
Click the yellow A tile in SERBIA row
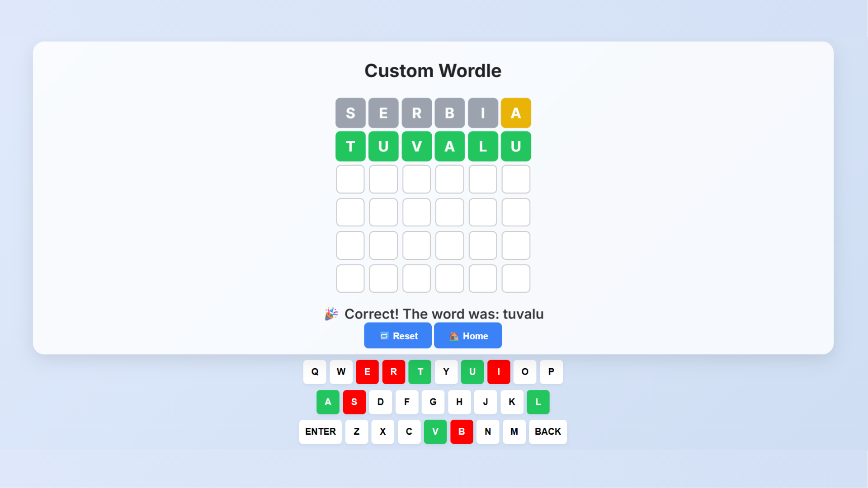point(516,113)
